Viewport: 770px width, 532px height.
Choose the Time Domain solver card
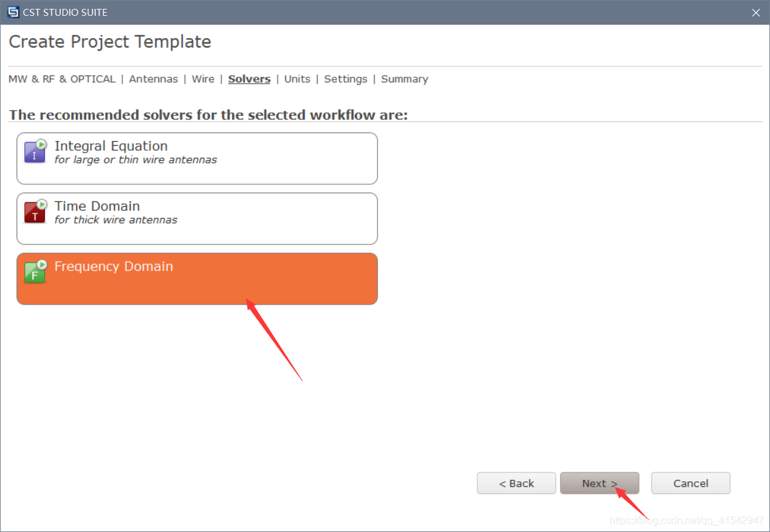click(197, 218)
